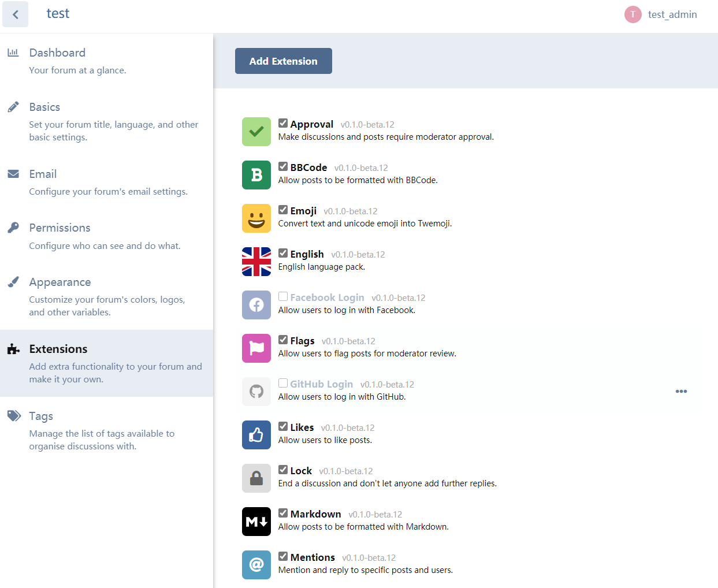
Task: Toggle the Emoji extension checkbox
Action: 283,210
